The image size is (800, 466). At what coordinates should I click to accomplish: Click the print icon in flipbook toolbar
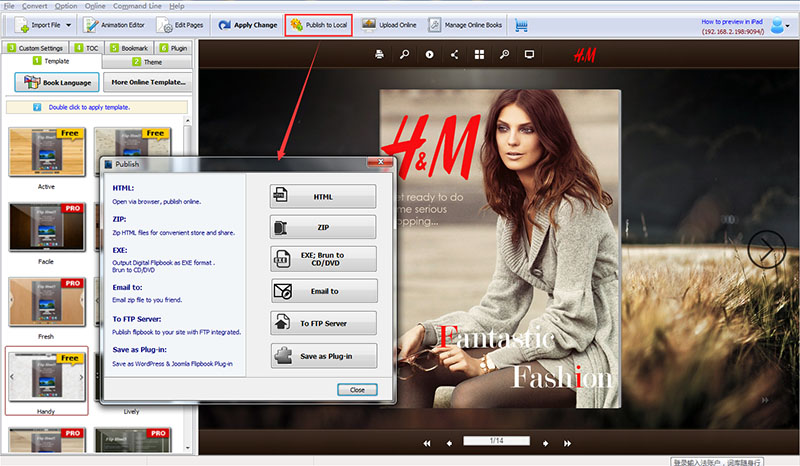pos(379,54)
